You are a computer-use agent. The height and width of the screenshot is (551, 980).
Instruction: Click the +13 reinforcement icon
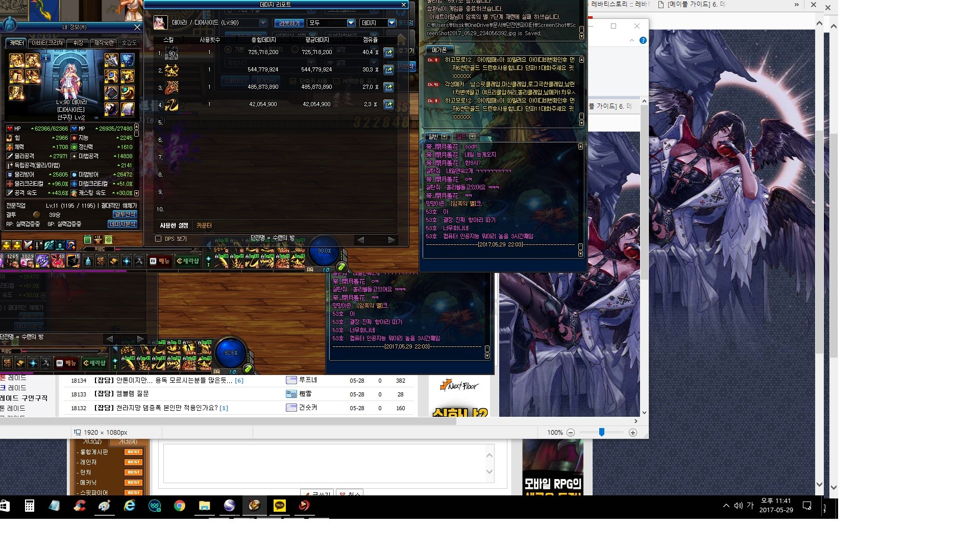tap(97, 240)
